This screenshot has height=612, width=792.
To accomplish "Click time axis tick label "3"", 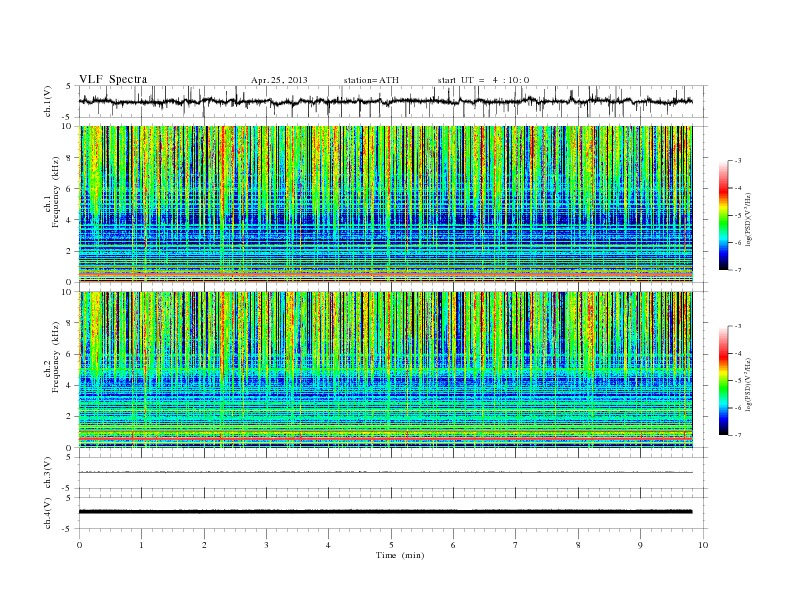I will 266,545.
